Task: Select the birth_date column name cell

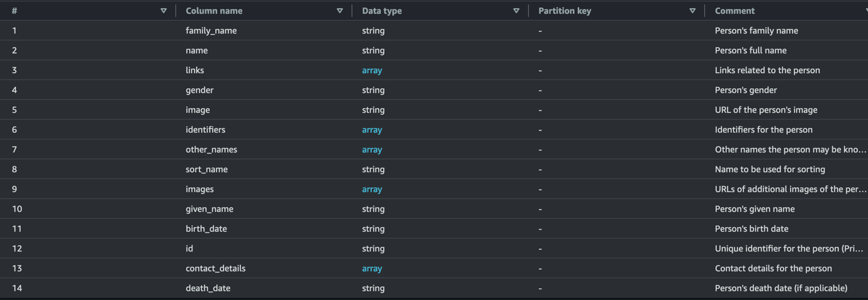Action: 206,229
